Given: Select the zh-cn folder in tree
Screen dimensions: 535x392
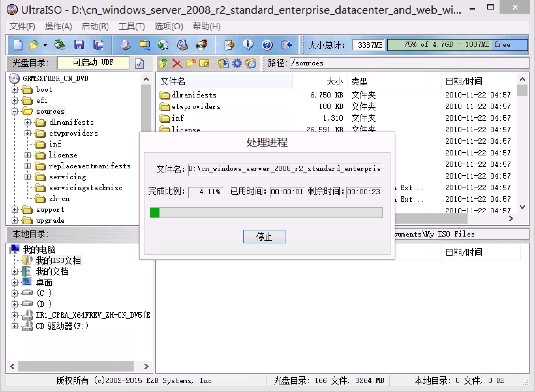Looking at the screenshot, I should (x=59, y=199).
